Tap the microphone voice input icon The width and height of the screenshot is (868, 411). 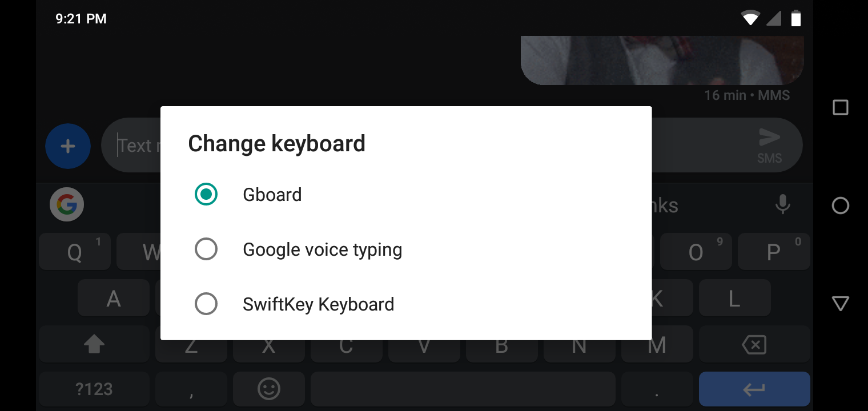point(782,205)
